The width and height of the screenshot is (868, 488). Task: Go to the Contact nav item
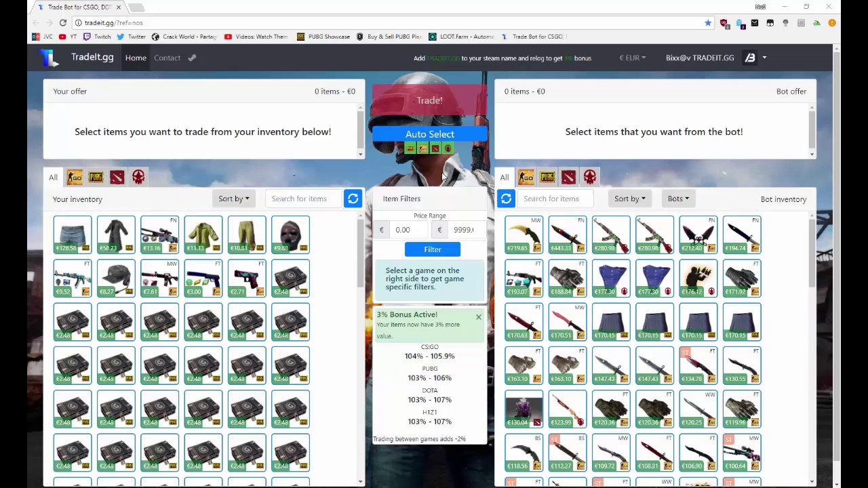point(167,58)
